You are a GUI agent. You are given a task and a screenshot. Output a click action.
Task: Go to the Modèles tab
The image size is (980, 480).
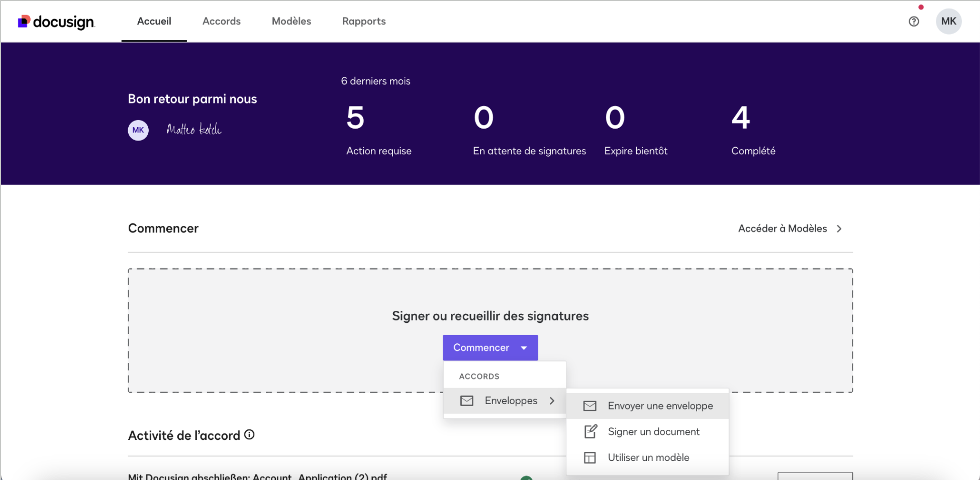tap(291, 21)
